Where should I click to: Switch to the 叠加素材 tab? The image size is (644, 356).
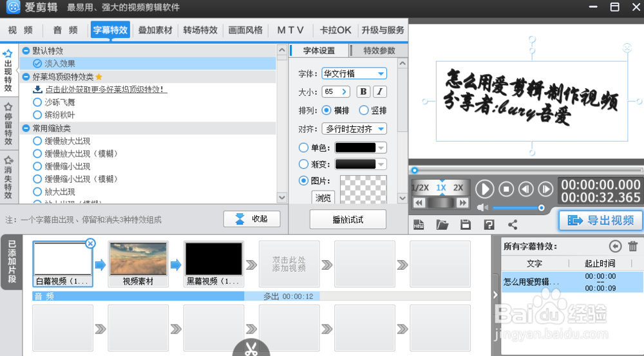[x=155, y=30]
